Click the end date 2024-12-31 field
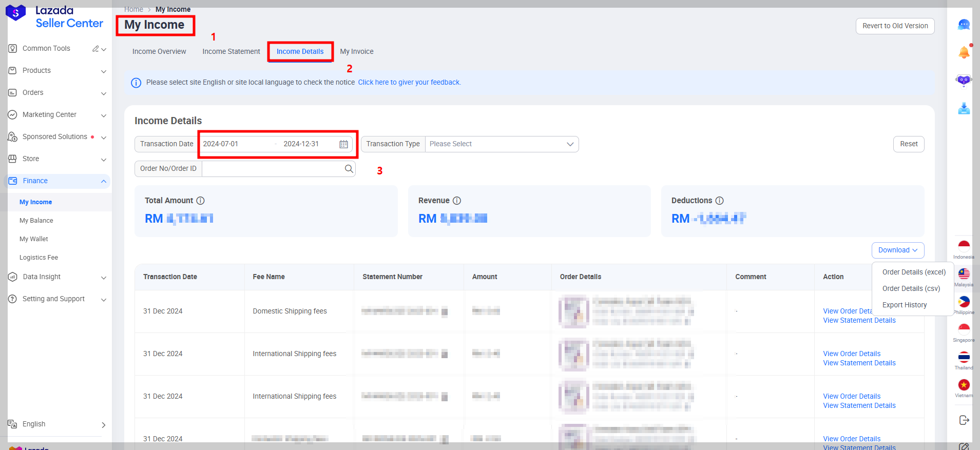The height and width of the screenshot is (450, 980). [301, 144]
